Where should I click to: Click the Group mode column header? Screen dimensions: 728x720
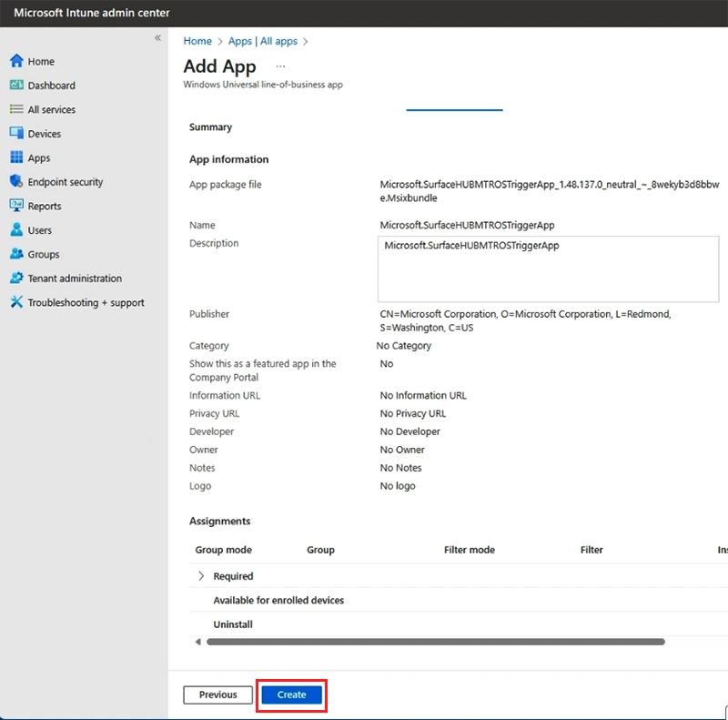coord(223,550)
